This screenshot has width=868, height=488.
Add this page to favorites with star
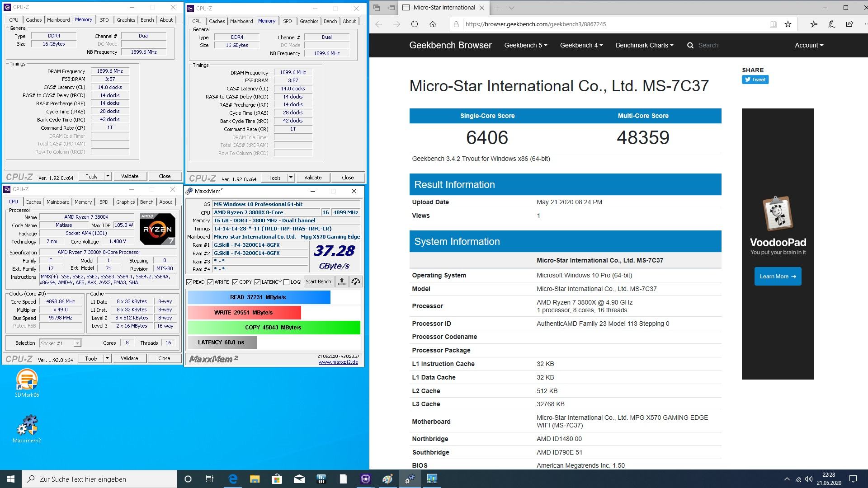click(x=788, y=24)
